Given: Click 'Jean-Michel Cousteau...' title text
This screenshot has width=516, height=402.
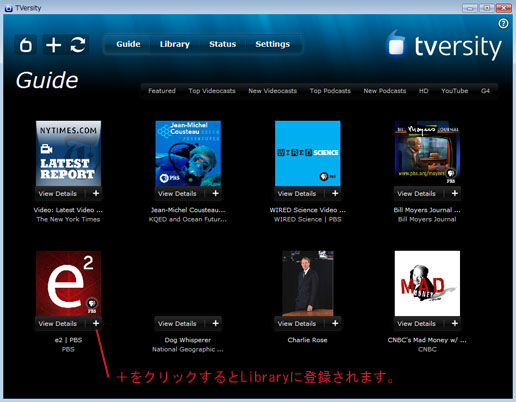Looking at the screenshot, I should tap(188, 210).
